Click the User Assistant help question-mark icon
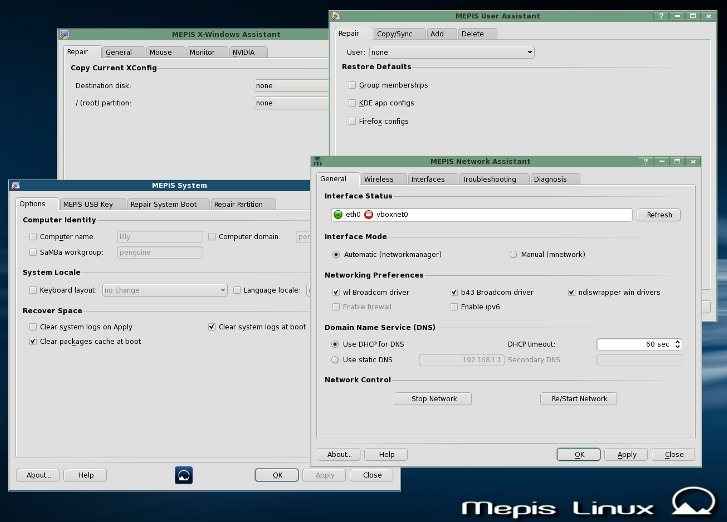This screenshot has height=522, width=727. (661, 16)
